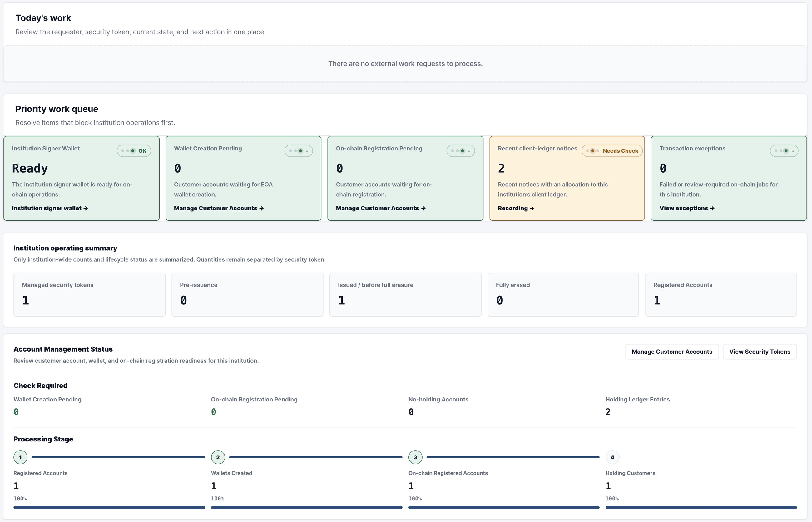Click the Holding Customers 100% progress bar
812x522 pixels.
[x=701, y=507]
